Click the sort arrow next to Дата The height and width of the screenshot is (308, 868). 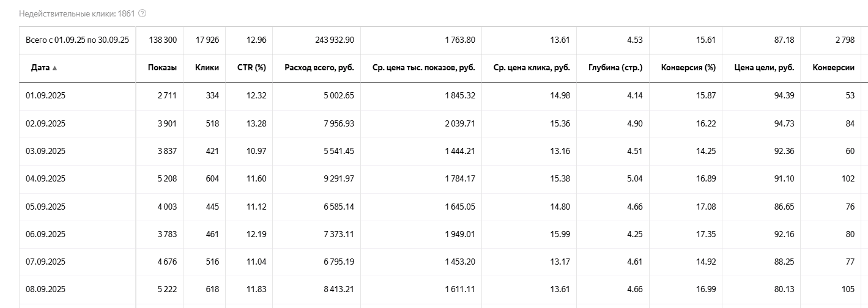tap(55, 68)
